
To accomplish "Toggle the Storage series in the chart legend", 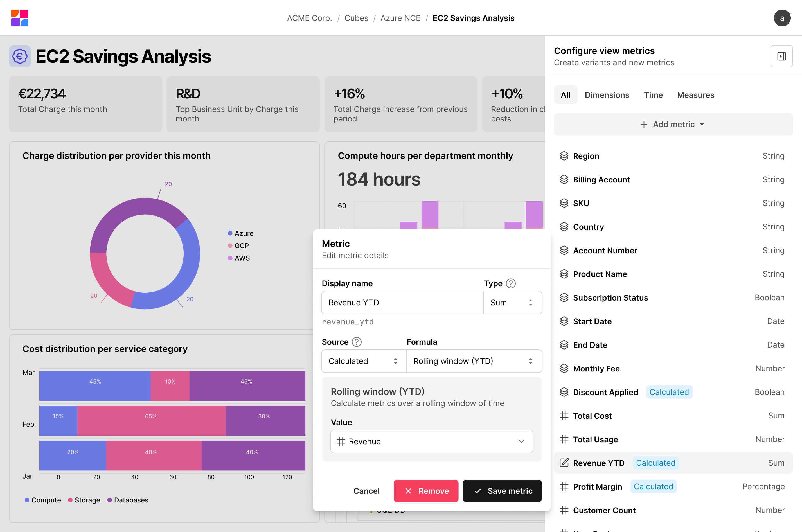I will (x=84, y=500).
